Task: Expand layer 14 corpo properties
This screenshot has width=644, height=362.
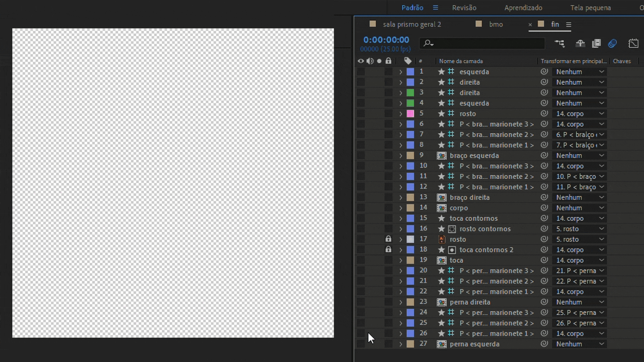Action: pos(400,208)
